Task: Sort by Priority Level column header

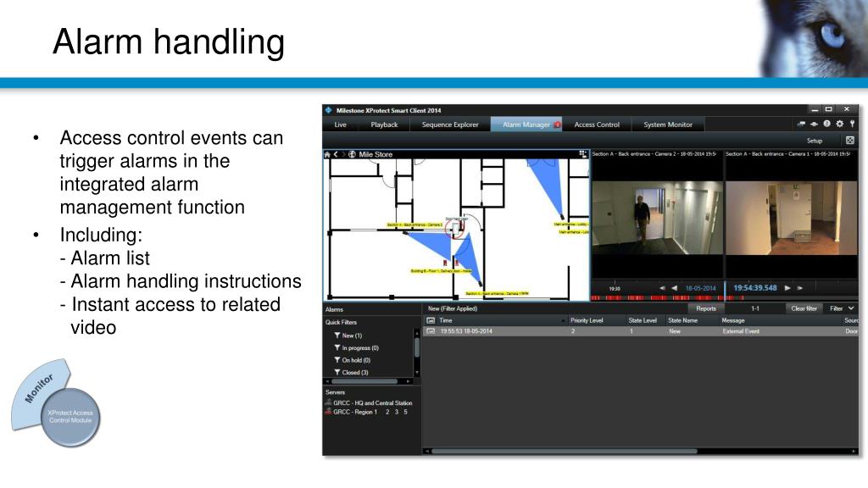Action: coord(596,320)
